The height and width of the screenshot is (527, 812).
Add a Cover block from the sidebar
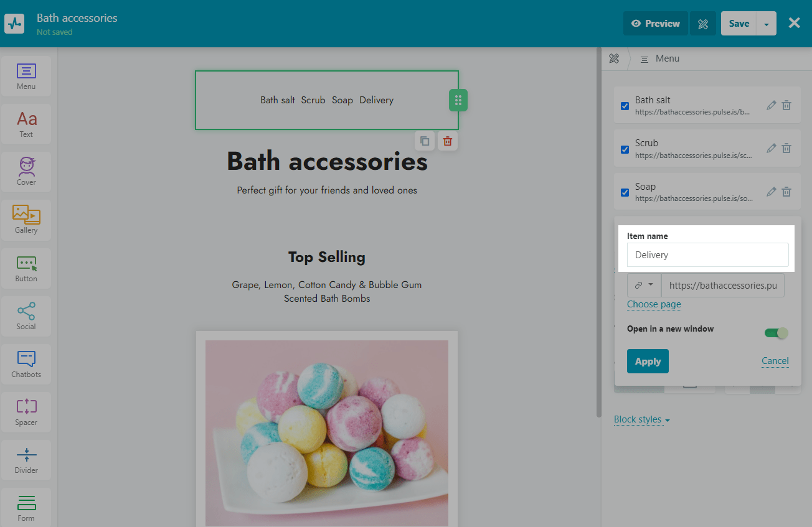[26, 172]
